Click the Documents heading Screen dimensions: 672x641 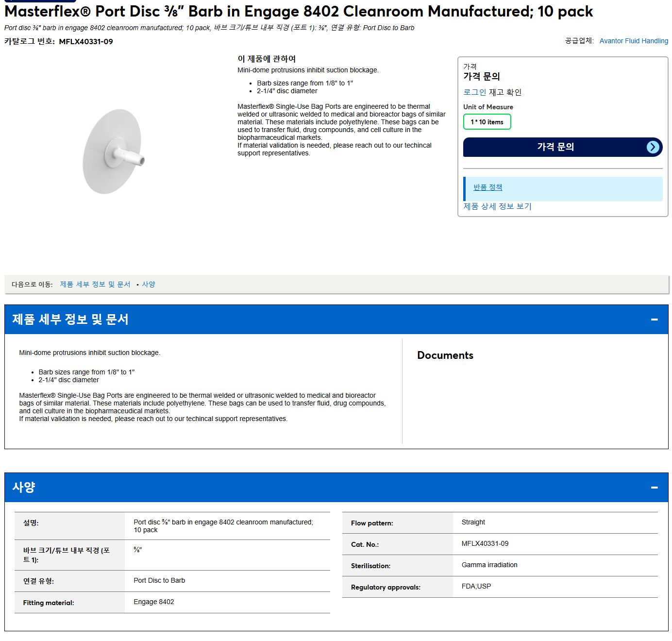tap(445, 355)
